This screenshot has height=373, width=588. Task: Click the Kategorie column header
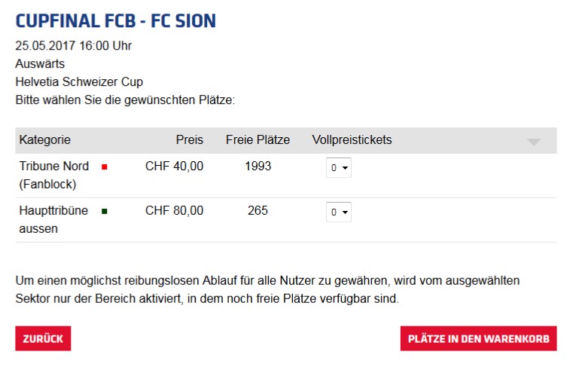click(x=45, y=140)
